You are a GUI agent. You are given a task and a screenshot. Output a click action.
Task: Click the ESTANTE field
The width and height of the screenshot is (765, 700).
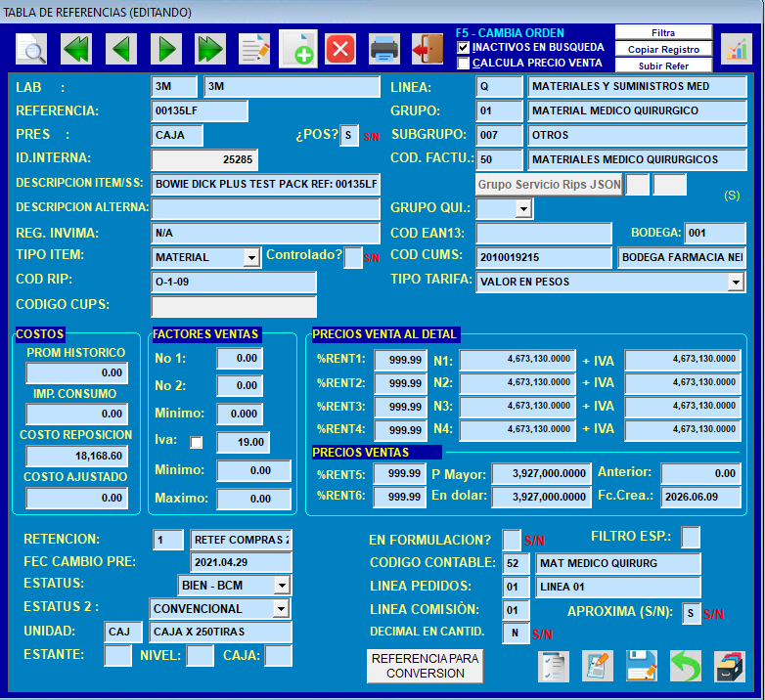pyautogui.click(x=118, y=655)
